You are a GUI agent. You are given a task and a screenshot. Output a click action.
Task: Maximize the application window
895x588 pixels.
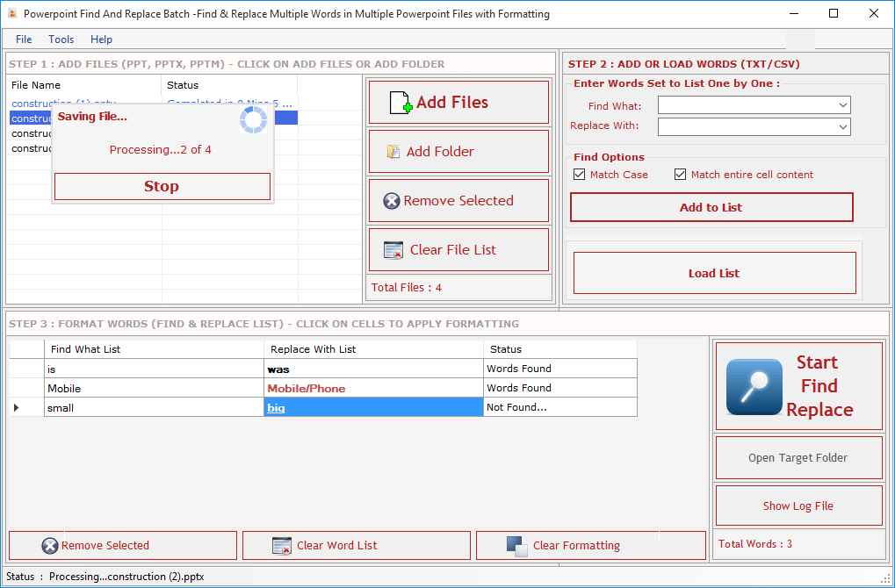coord(834,13)
